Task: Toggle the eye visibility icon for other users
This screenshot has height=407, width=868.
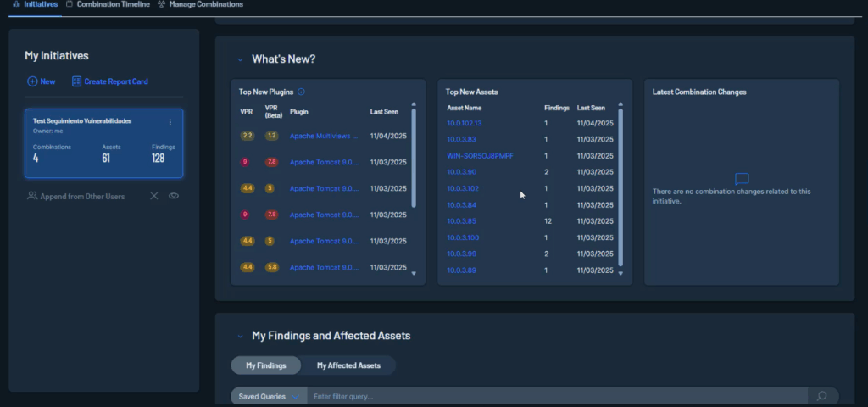Action: tap(173, 196)
